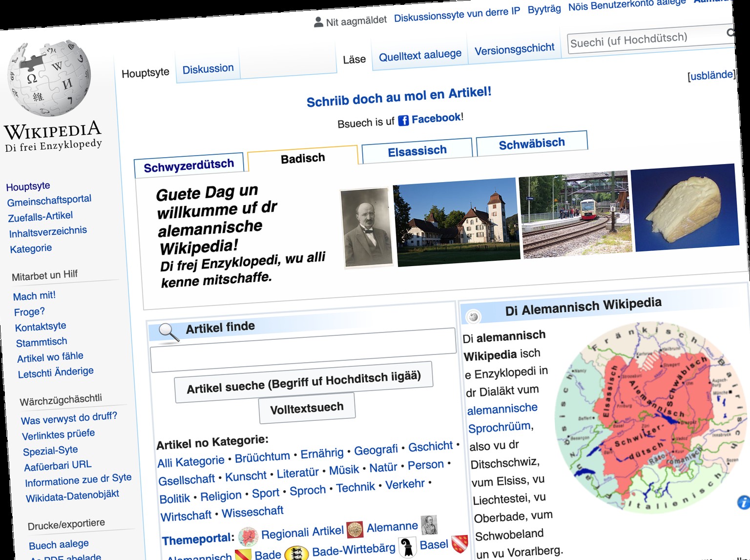This screenshot has height=560, width=750.
Task: Follow the Zuefalls-Artikel sidebar link
Action: 41,216
